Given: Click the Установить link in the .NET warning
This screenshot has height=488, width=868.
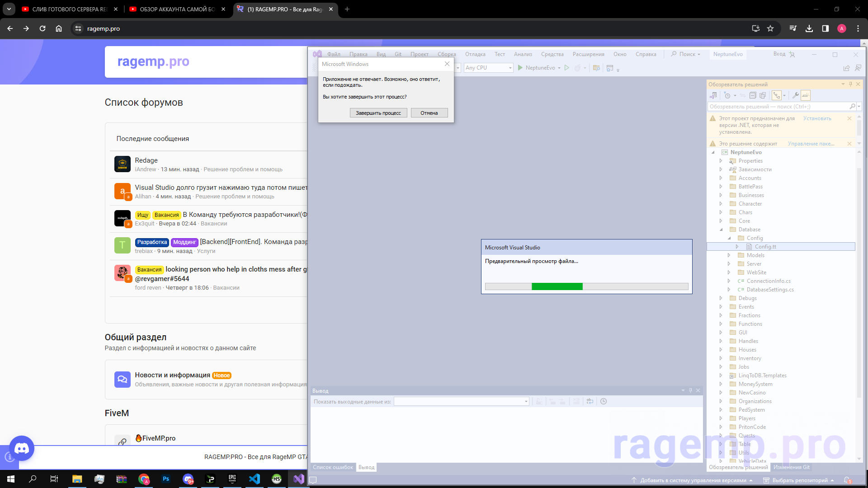Looking at the screenshot, I should tap(817, 118).
